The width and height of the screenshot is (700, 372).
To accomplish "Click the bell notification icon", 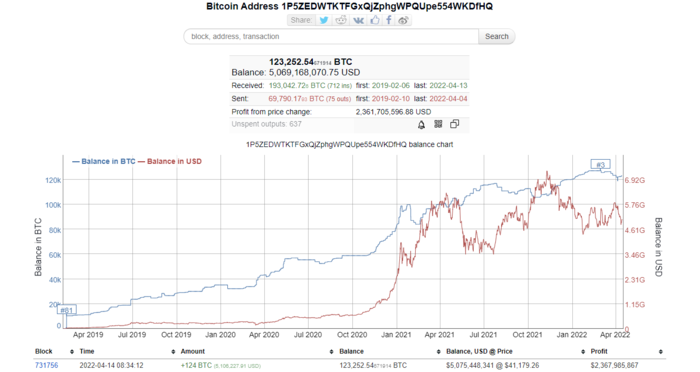I will click(x=421, y=125).
